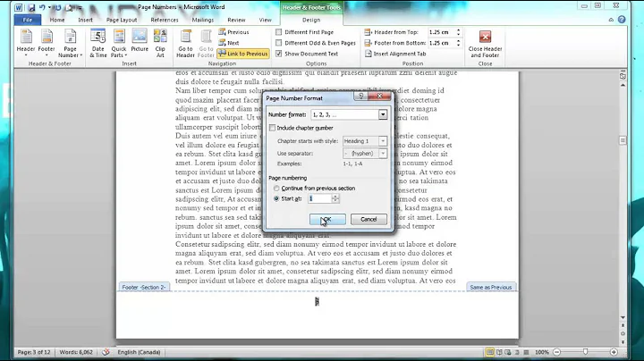Click Page 3 of 12 status
The image size is (644, 361).
(34, 352)
